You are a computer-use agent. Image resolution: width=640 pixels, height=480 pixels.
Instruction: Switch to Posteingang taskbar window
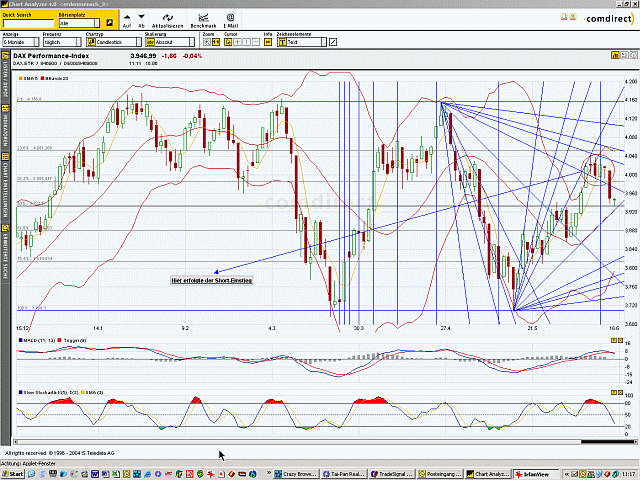pyautogui.click(x=440, y=474)
